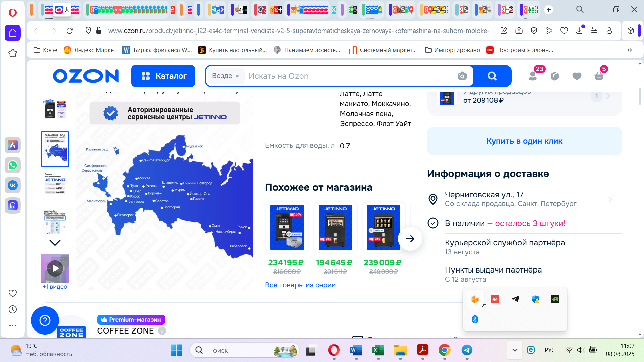This screenshot has width=644, height=362.
Task: Open Opera main menu logo
Action: pos(13,13)
